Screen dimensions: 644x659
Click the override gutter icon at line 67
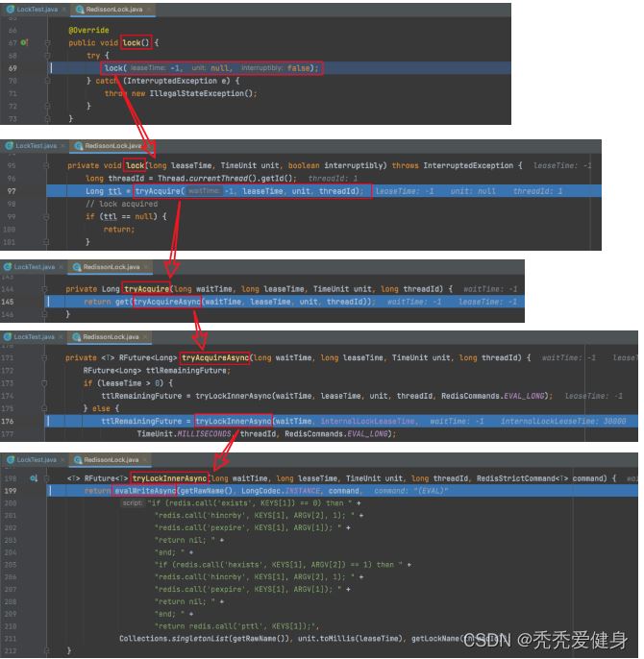click(x=24, y=43)
